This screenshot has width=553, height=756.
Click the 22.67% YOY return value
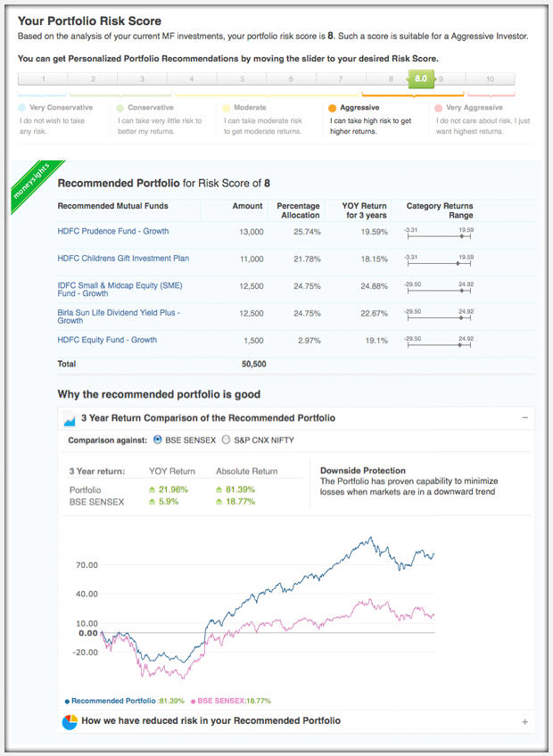pos(374,314)
